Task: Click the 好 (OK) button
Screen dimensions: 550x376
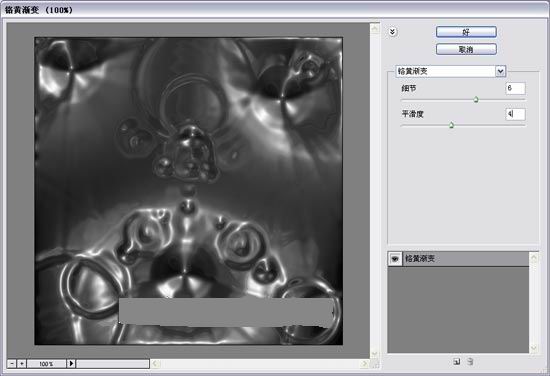Action: (466, 32)
